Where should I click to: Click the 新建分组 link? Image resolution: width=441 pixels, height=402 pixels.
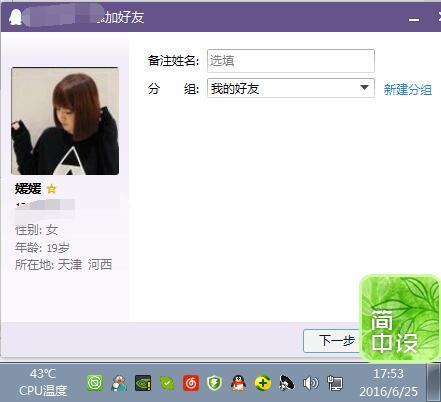(408, 89)
